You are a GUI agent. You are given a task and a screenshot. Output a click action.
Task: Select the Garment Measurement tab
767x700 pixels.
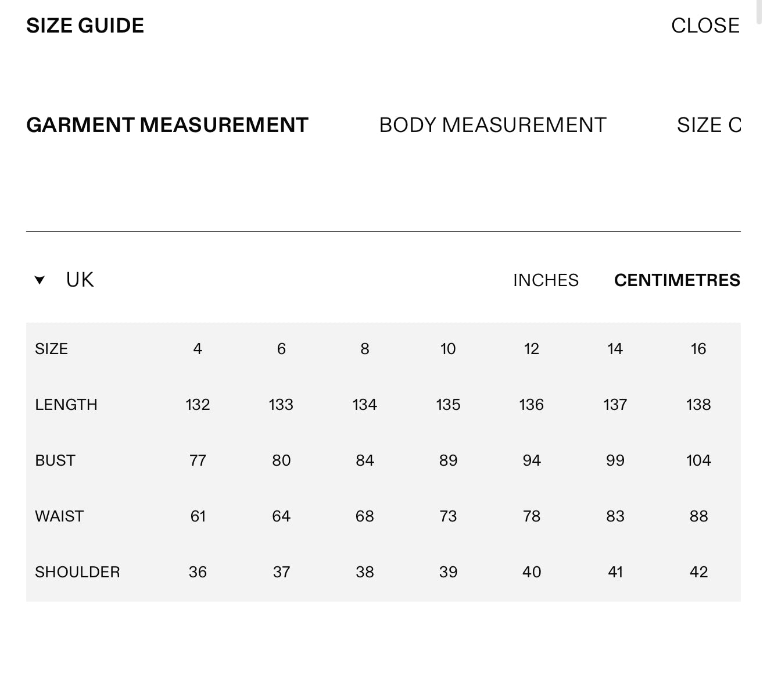tap(167, 125)
